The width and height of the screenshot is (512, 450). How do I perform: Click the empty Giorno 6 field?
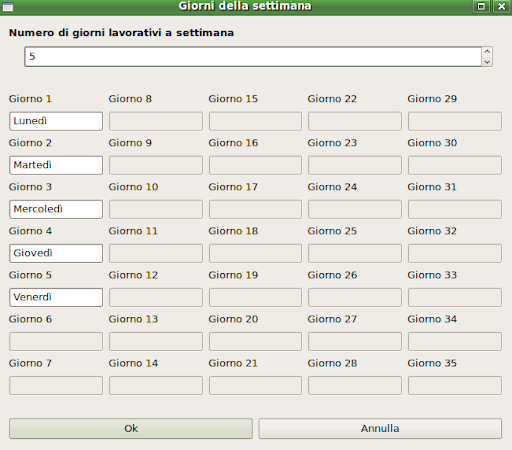56,341
